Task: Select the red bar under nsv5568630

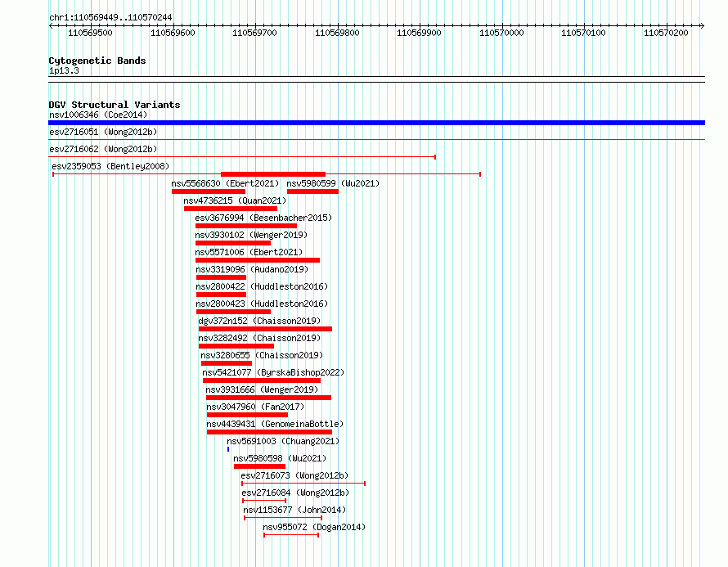Action: point(209,191)
